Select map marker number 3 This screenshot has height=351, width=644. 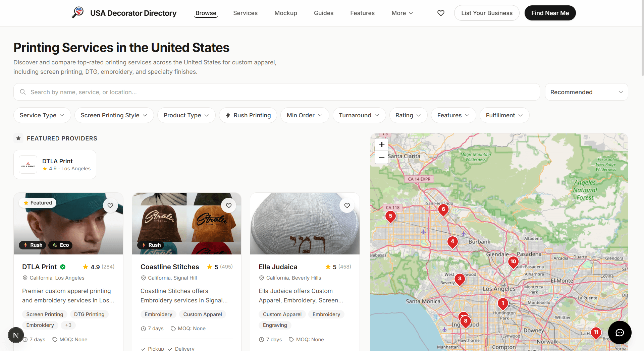click(x=460, y=279)
